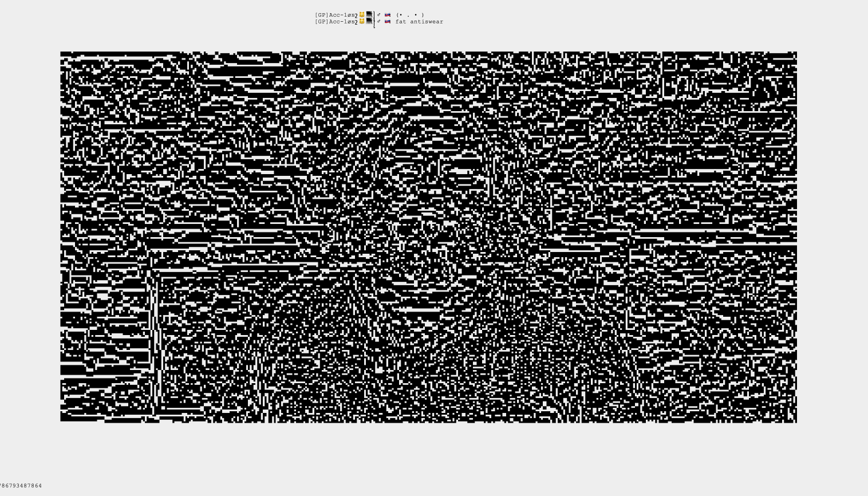Screen dimensions: 868x496
Task: Click the vertical bracket line beside the computer icons
Action: click(x=374, y=19)
